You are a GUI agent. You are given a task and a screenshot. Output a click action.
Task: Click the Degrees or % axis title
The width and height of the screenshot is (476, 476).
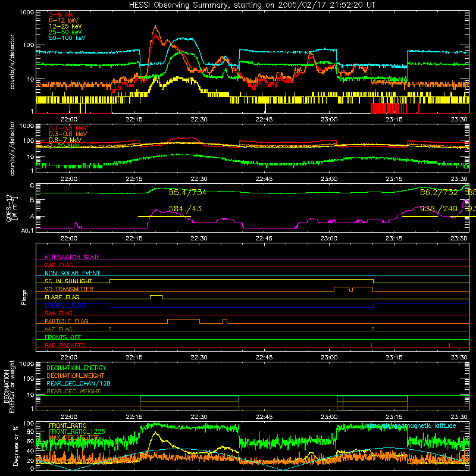[15, 446]
